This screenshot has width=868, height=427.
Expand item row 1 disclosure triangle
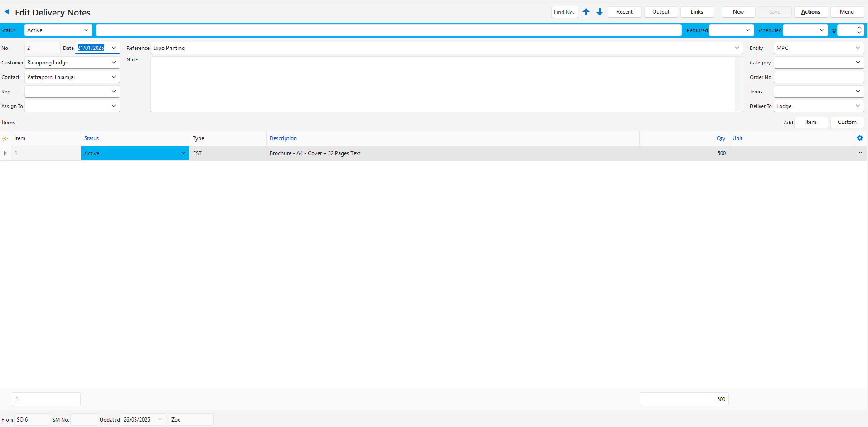(x=5, y=153)
